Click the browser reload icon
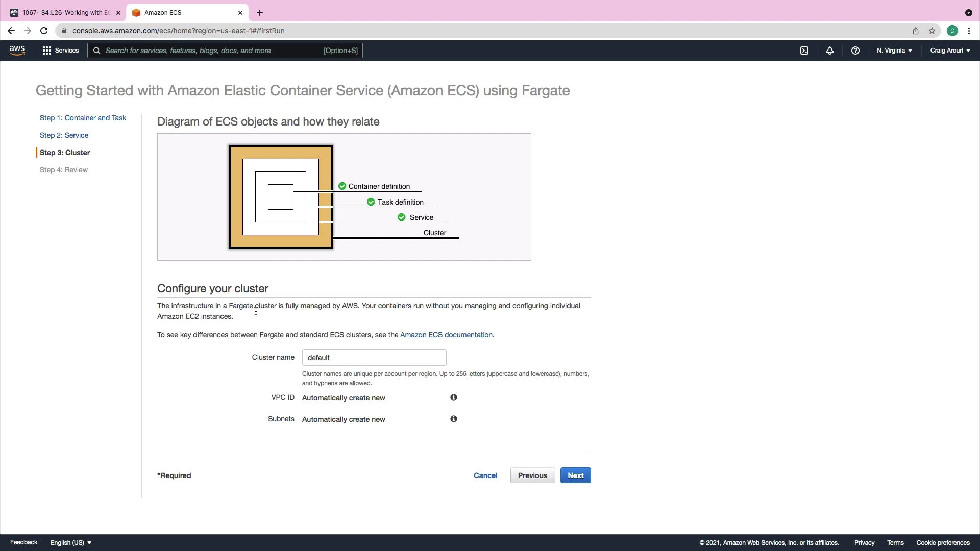Viewport: 980px width, 551px height. [x=44, y=31]
